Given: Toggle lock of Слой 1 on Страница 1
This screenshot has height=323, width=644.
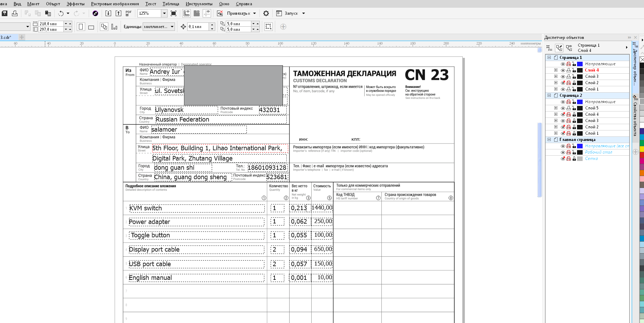Looking at the screenshot, I should coord(574,89).
